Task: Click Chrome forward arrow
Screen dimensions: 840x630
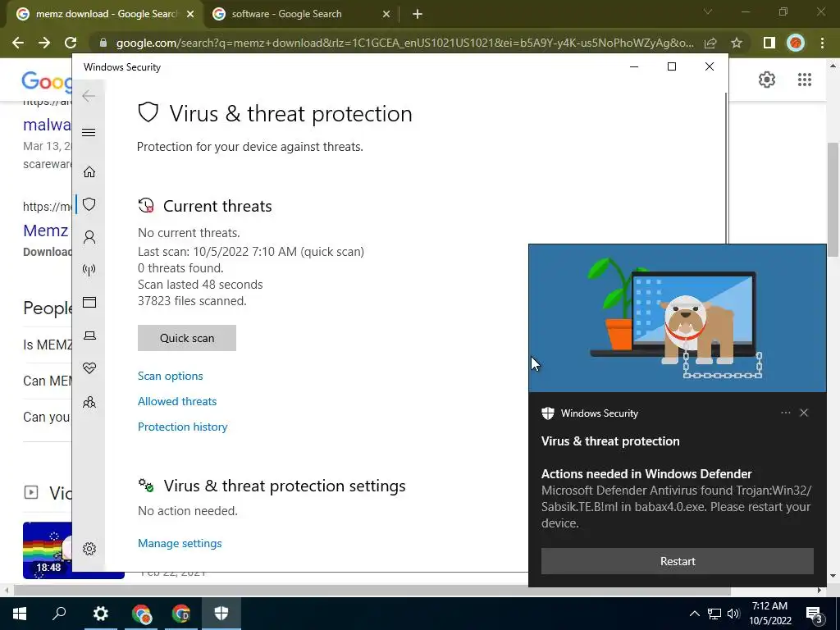Action: point(44,43)
